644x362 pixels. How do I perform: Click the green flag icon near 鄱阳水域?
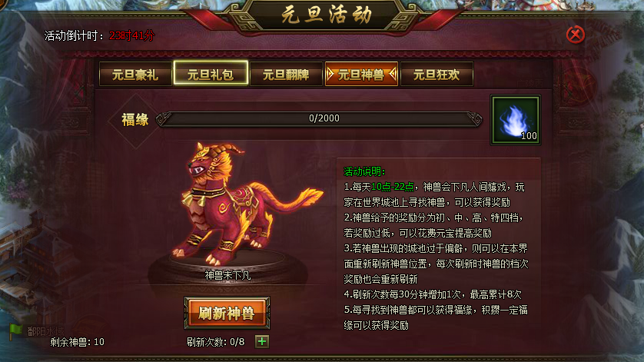coord(15,331)
